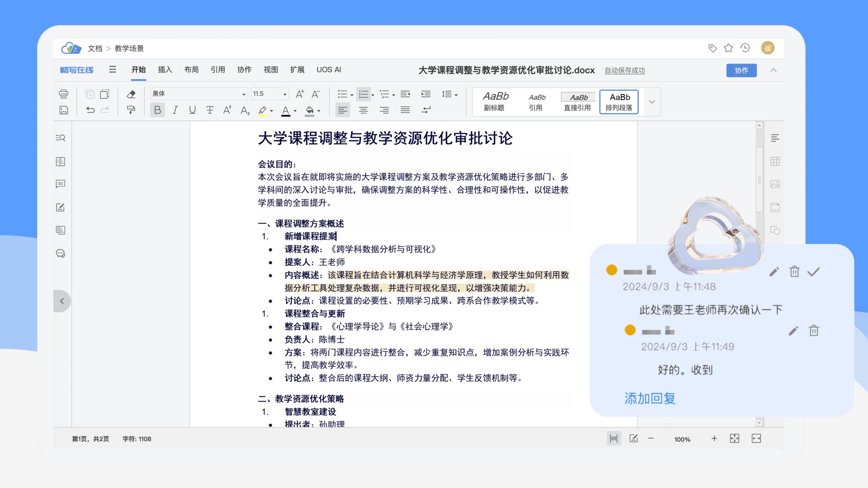The image size is (868, 488).
Task: Apply the 直接引用 style
Action: [x=577, y=102]
